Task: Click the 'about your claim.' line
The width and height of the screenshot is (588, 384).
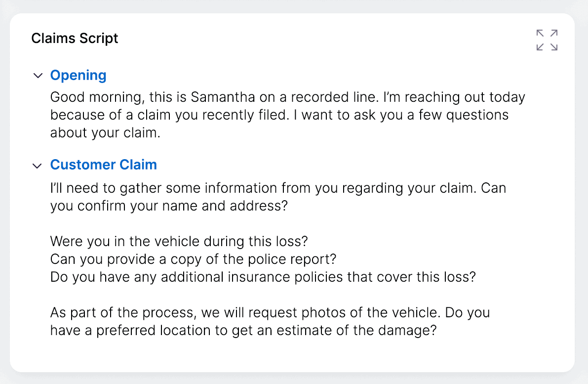Action: click(105, 132)
